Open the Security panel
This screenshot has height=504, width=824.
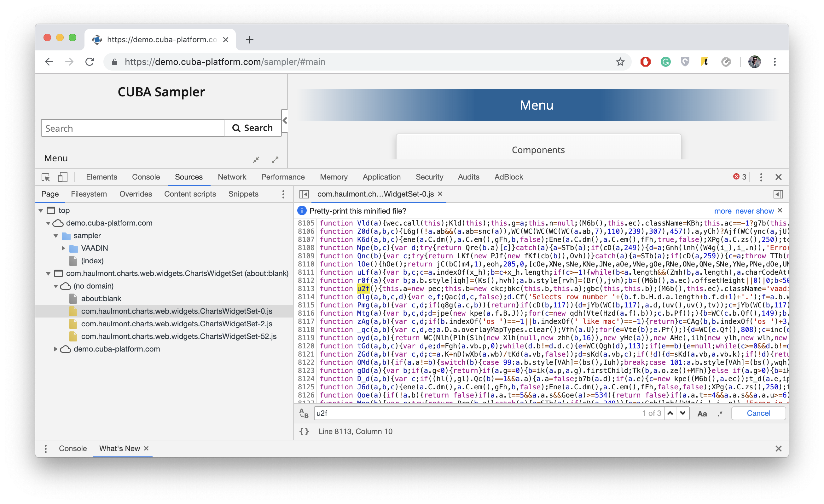(x=429, y=177)
